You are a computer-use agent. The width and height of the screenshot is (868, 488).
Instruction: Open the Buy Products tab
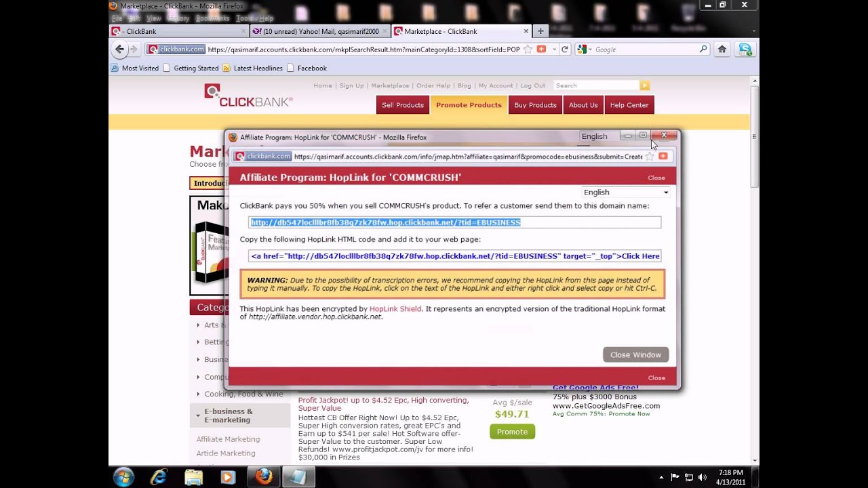(535, 105)
